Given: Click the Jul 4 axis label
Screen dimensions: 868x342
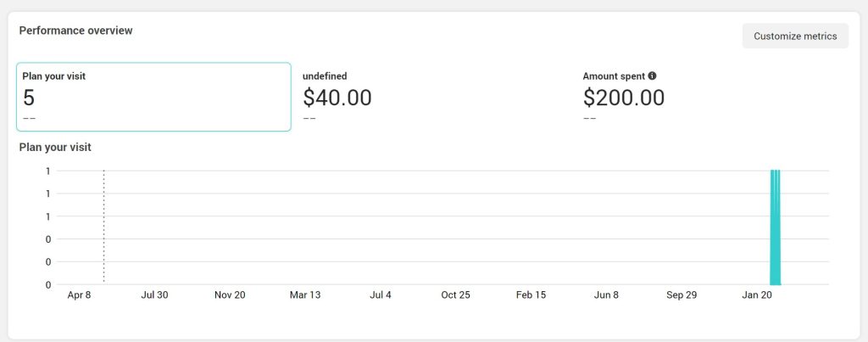Looking at the screenshot, I should pyautogui.click(x=381, y=294).
